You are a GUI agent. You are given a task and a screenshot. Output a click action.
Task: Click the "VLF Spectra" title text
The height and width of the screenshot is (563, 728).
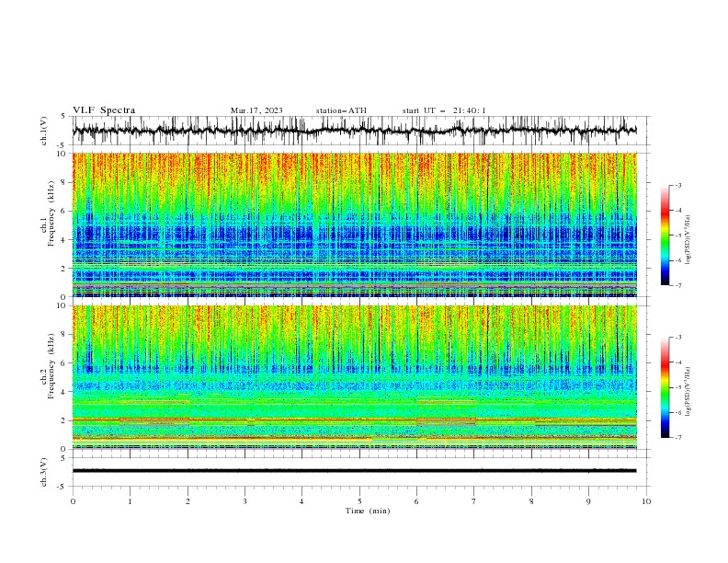tap(104, 110)
